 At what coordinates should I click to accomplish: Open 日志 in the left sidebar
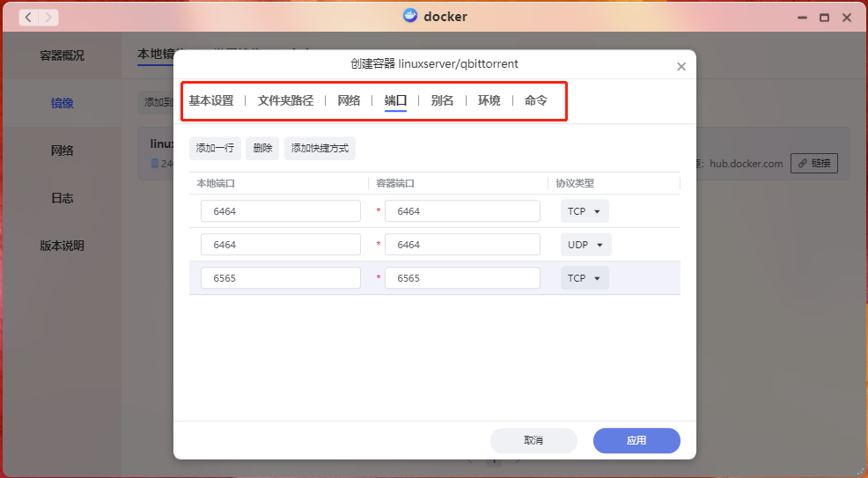click(x=62, y=198)
